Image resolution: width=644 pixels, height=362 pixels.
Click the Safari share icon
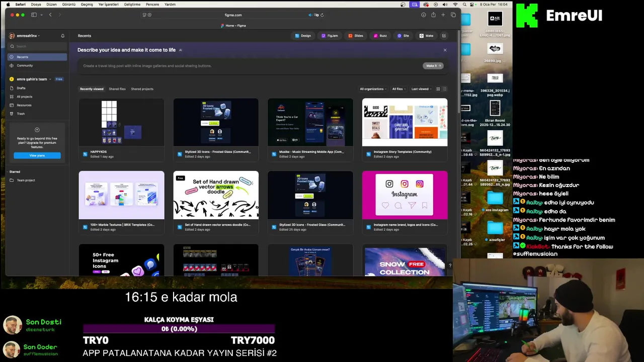(433, 15)
